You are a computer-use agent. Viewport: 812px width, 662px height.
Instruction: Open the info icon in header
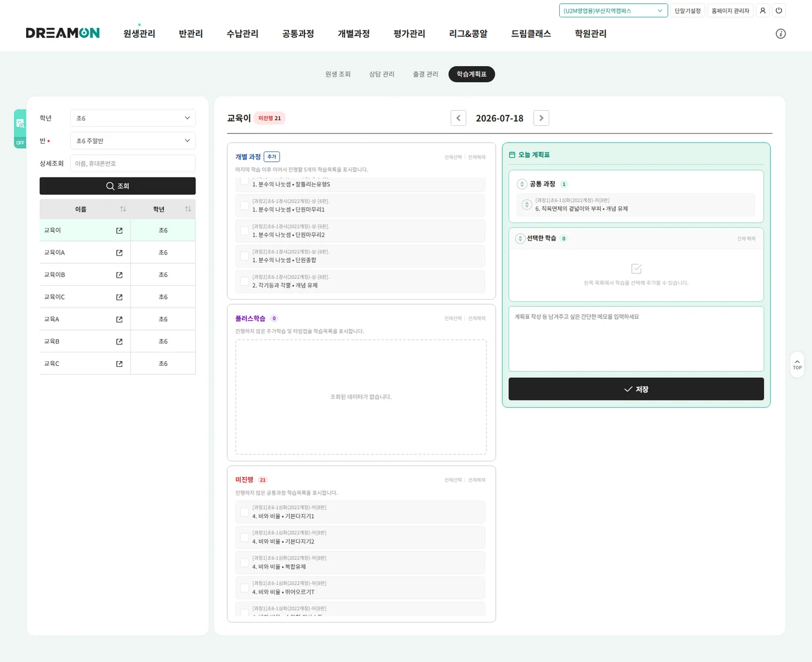pos(781,34)
